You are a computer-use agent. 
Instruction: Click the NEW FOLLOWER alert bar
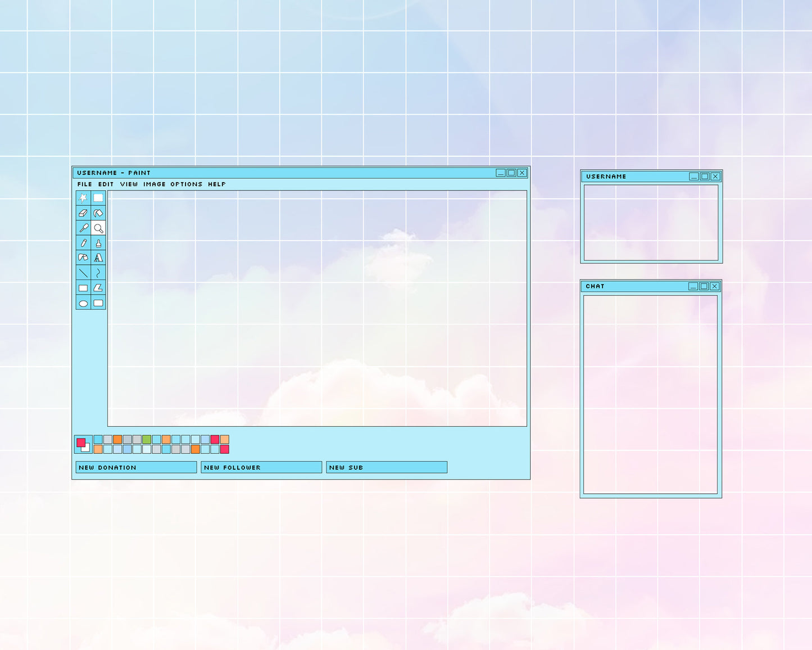(261, 467)
